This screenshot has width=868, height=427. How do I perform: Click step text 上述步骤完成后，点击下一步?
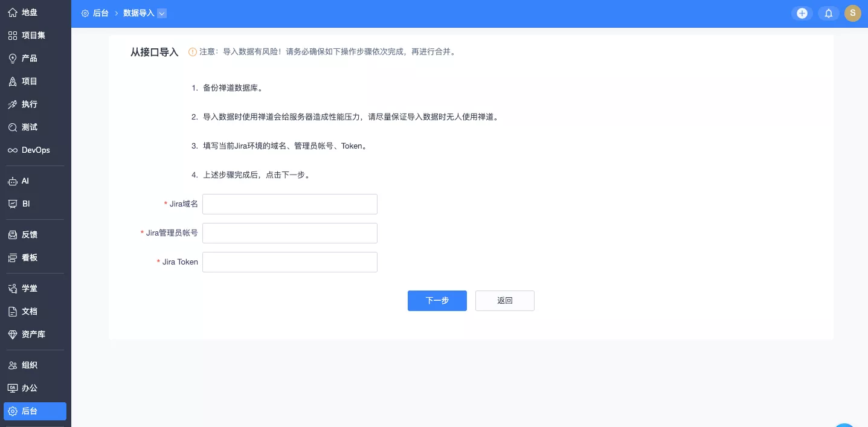pos(257,175)
